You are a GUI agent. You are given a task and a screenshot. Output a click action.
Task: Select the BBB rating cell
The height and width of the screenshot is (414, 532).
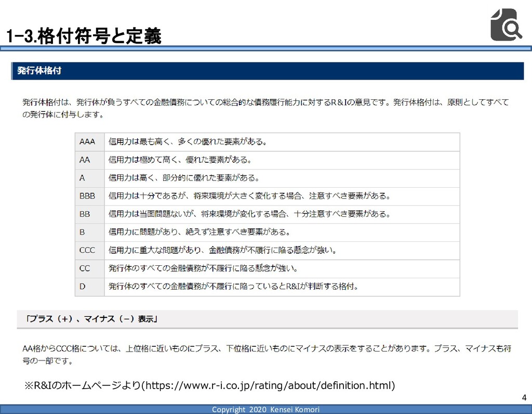(x=89, y=196)
